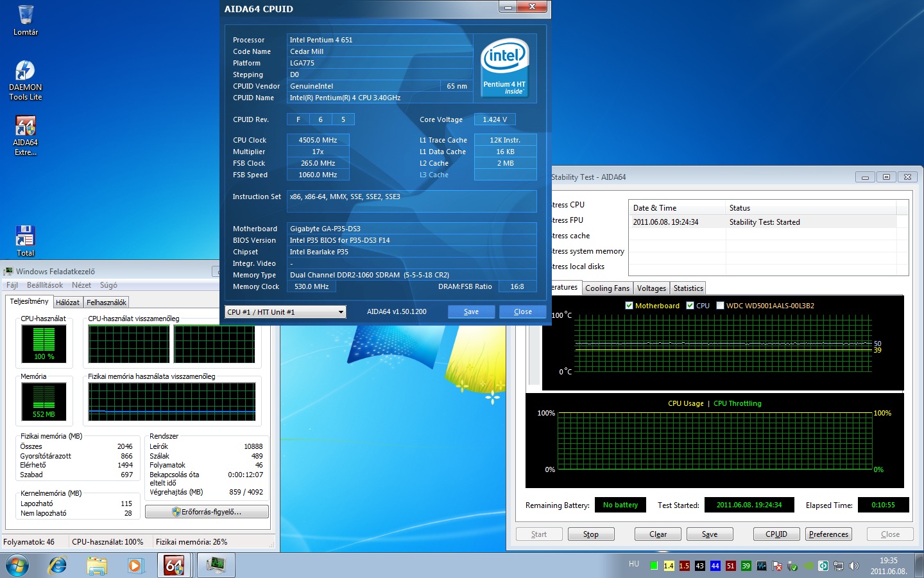Click the 4505.0 MHz CPU Clock value
This screenshot has height=578, width=924.
(x=318, y=140)
